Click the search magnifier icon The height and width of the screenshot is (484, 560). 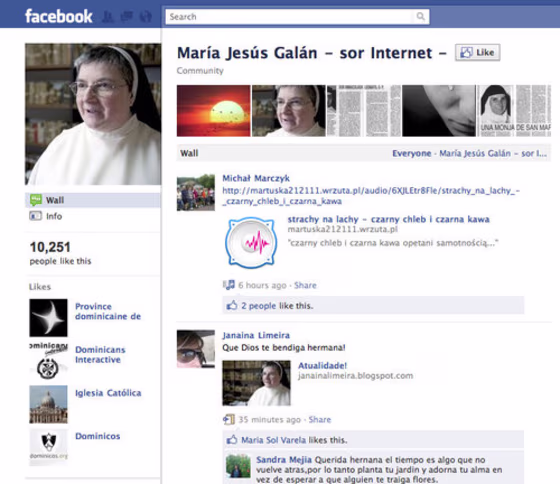(421, 16)
